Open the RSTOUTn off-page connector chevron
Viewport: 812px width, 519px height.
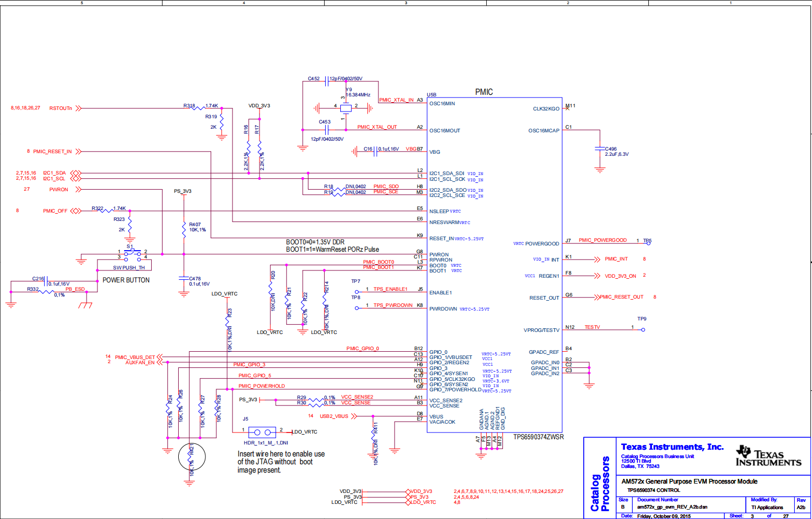tap(77, 108)
